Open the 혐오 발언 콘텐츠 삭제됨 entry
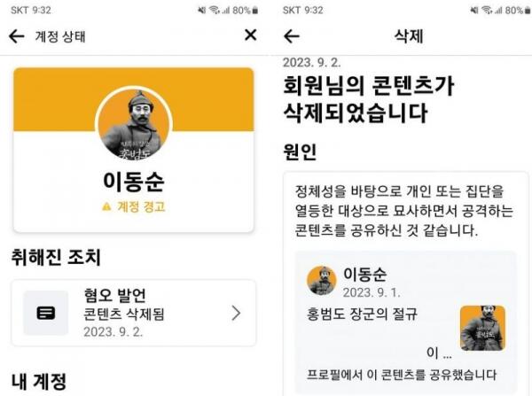Image resolution: width=532 pixels, height=396 pixels. pos(134,313)
